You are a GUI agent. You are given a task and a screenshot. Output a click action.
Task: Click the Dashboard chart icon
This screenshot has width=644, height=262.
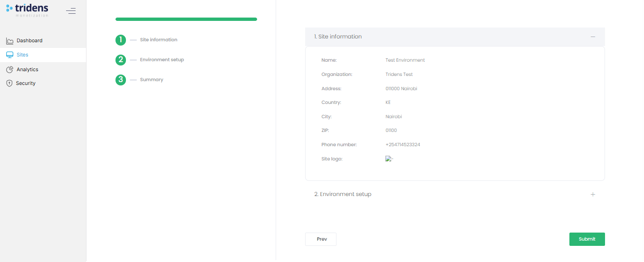tap(10, 41)
